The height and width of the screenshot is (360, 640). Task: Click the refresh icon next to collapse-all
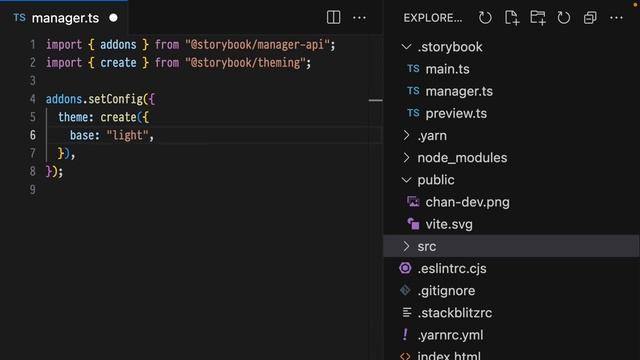pos(564,18)
